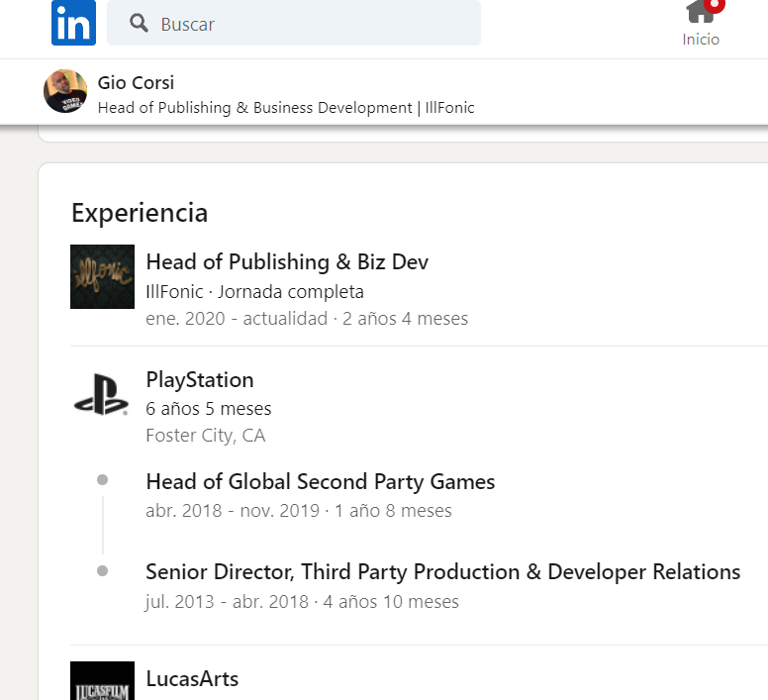Click the LinkedIn logo icon
768x700 pixels.
click(x=73, y=23)
